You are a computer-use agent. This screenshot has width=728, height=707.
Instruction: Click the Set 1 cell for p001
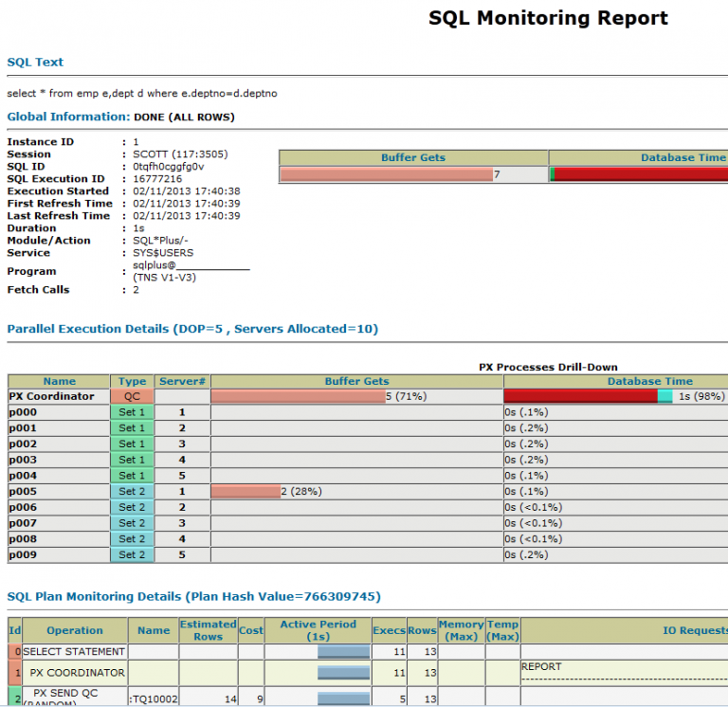click(132, 428)
